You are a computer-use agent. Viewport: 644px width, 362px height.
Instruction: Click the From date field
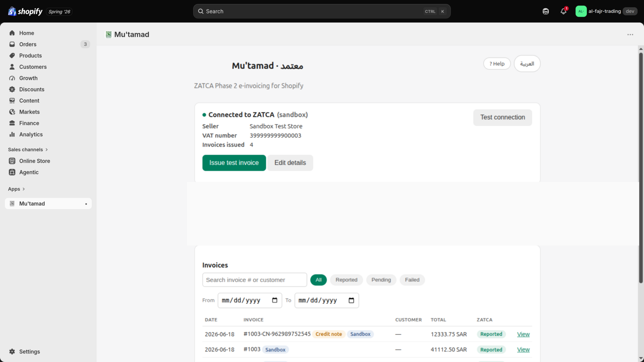pos(250,300)
